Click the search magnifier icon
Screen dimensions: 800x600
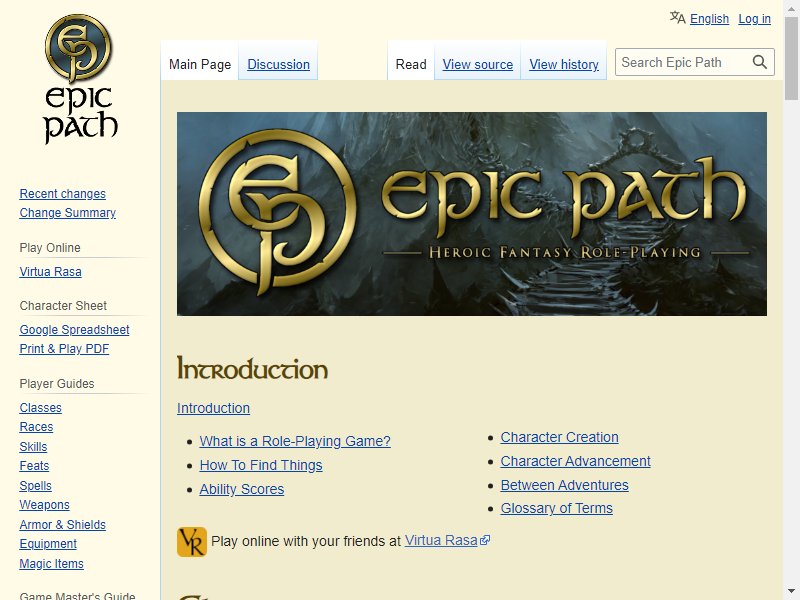pos(760,62)
